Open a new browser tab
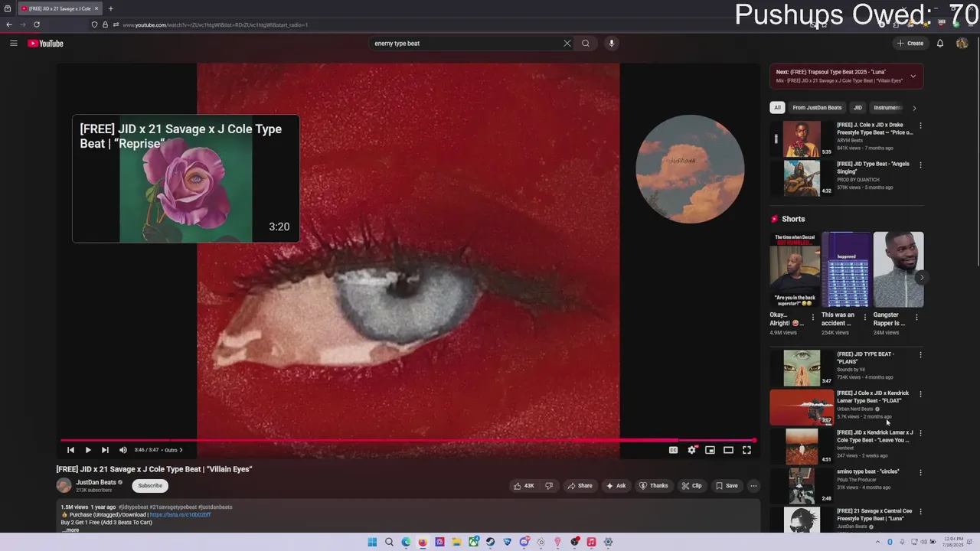 tap(110, 8)
